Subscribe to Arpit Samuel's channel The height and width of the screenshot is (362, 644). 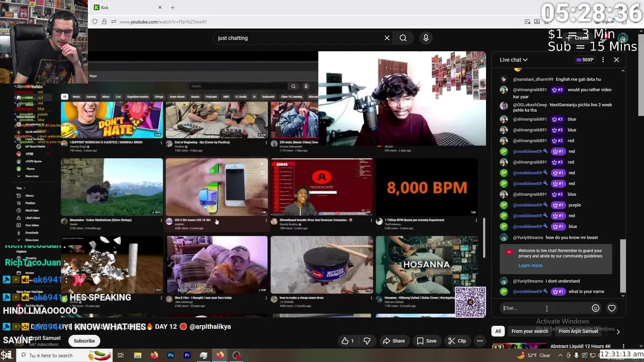point(84,341)
